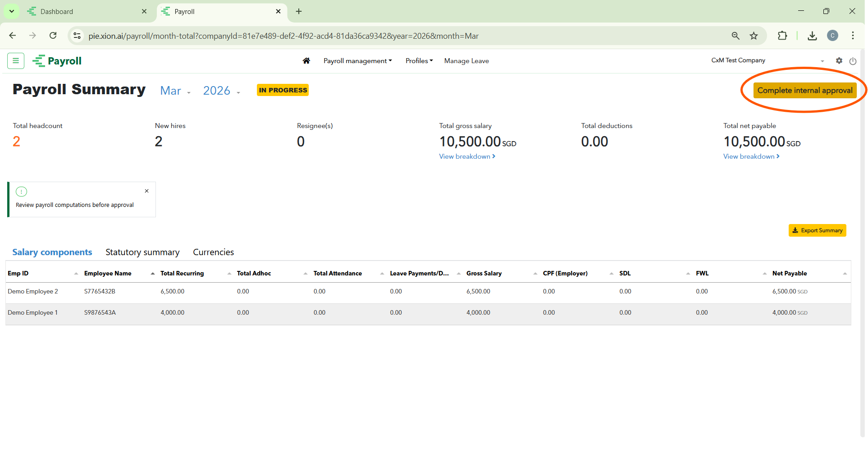Image resolution: width=868 pixels, height=458 pixels.
Task: Open the settings gear icon
Action: point(839,61)
